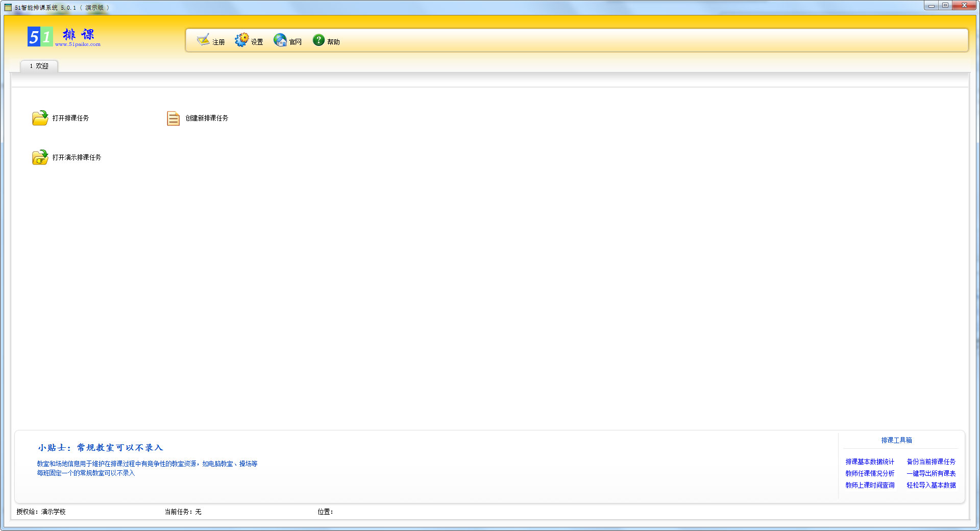Click status bar 授权给: 演示学校

click(x=41, y=512)
